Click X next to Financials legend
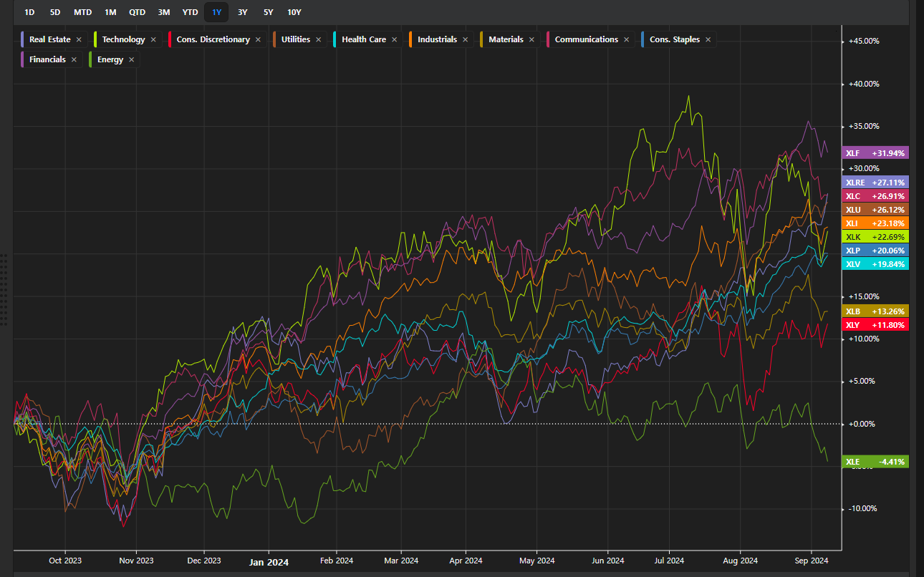 coord(74,60)
